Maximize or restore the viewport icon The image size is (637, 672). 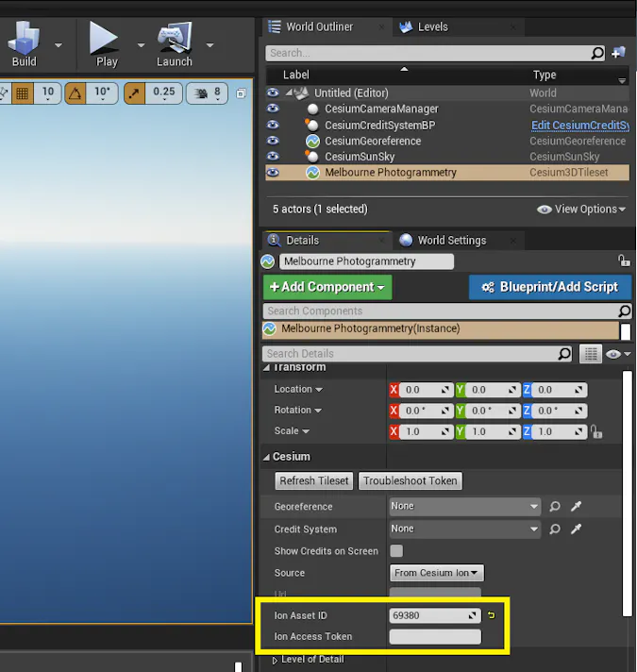tap(242, 93)
